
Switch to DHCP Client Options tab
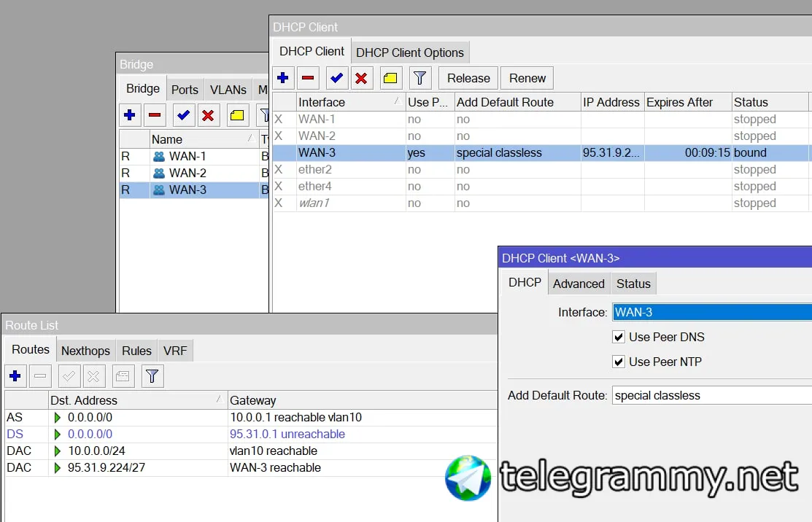tap(409, 52)
